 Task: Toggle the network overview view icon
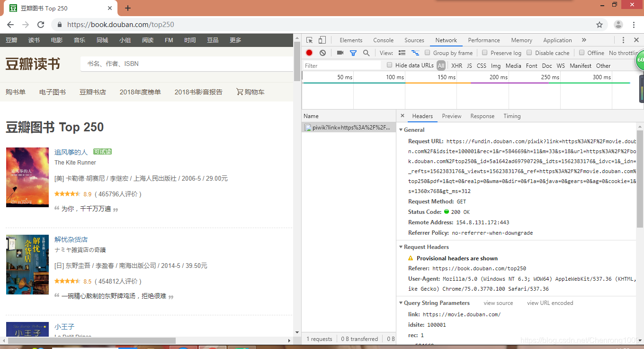pyautogui.click(x=415, y=53)
